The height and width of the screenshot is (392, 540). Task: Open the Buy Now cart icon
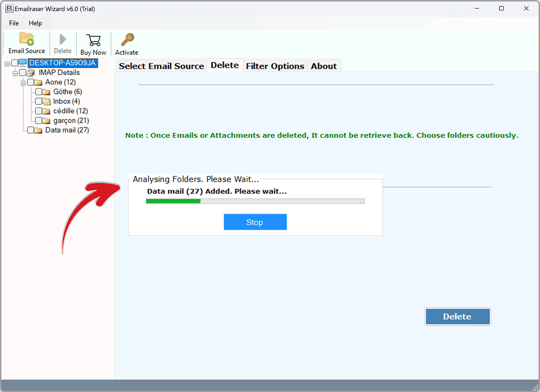point(93,40)
